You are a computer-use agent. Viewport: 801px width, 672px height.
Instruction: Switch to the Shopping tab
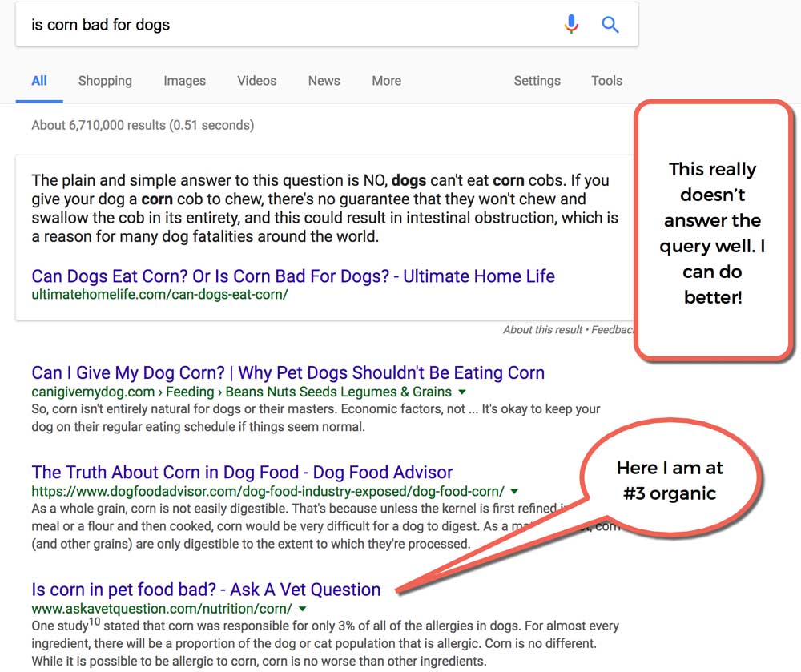point(105,81)
